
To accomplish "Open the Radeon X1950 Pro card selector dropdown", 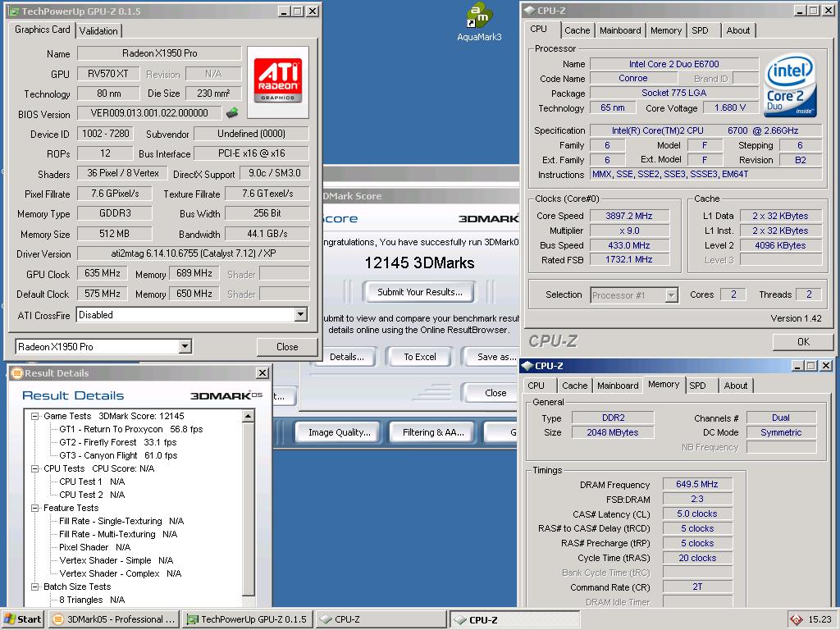I will pos(185,347).
